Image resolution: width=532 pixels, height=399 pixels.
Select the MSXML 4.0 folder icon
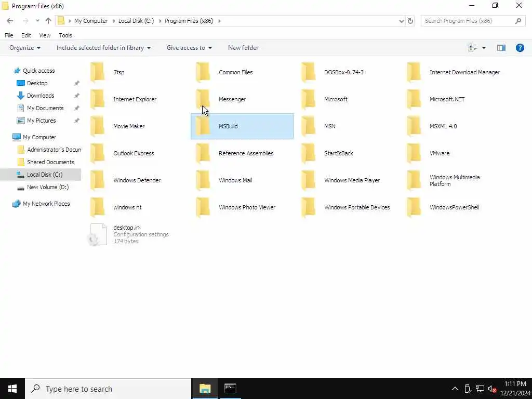(414, 126)
